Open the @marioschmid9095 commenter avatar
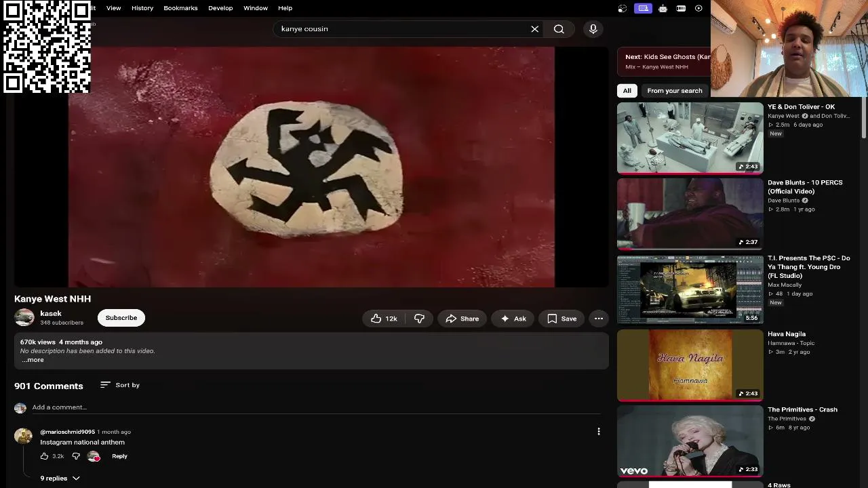Image resolution: width=868 pixels, height=488 pixels. click(x=23, y=436)
